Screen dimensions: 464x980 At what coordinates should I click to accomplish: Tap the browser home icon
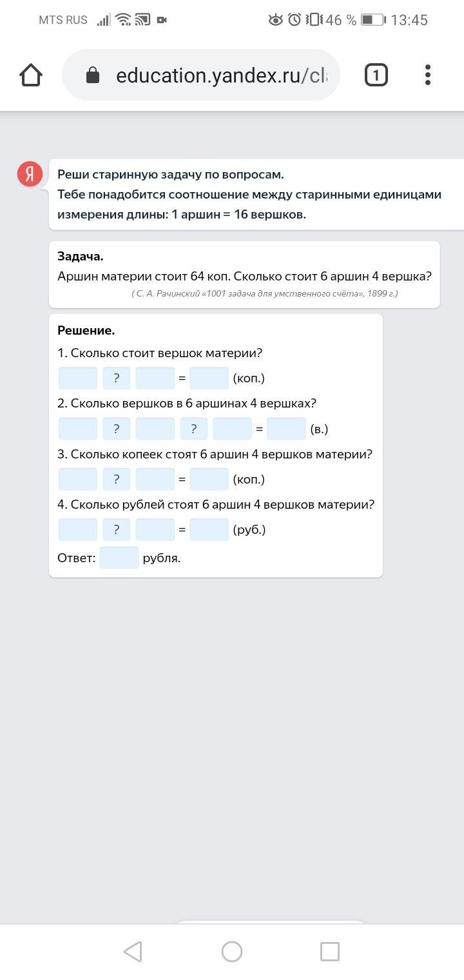pos(31,75)
